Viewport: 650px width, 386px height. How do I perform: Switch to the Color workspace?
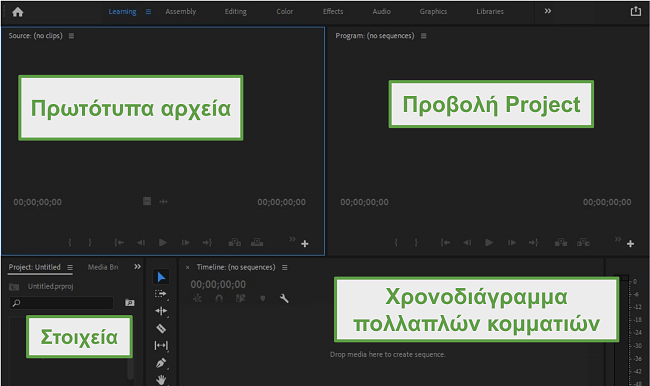coord(284,12)
